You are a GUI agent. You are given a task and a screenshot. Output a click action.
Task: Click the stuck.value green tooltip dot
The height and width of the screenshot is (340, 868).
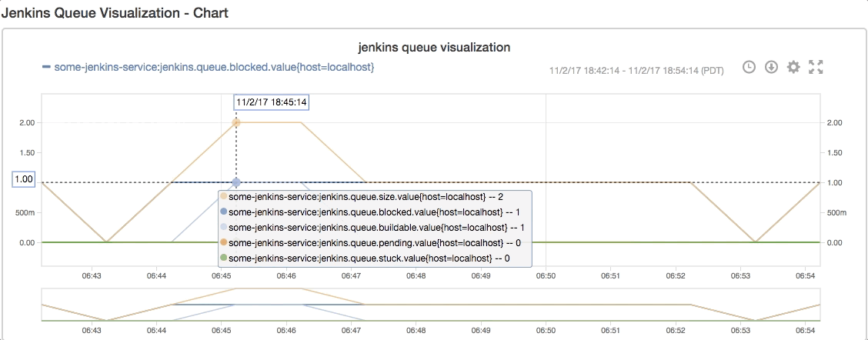[x=224, y=258]
